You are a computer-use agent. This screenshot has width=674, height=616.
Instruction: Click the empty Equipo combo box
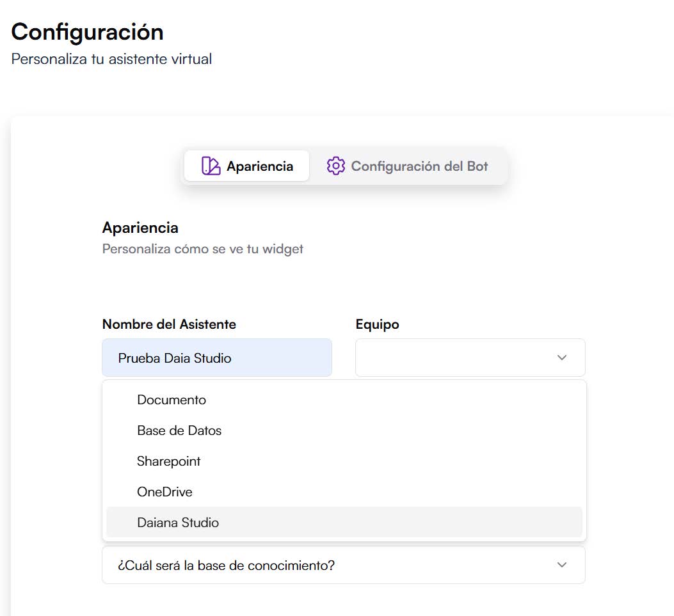461,358
